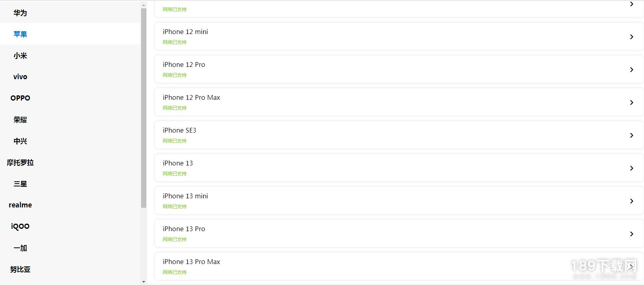Click the sidebar scrollbar down arrow
Image resolution: width=644 pixels, height=285 pixels.
pos(144,282)
